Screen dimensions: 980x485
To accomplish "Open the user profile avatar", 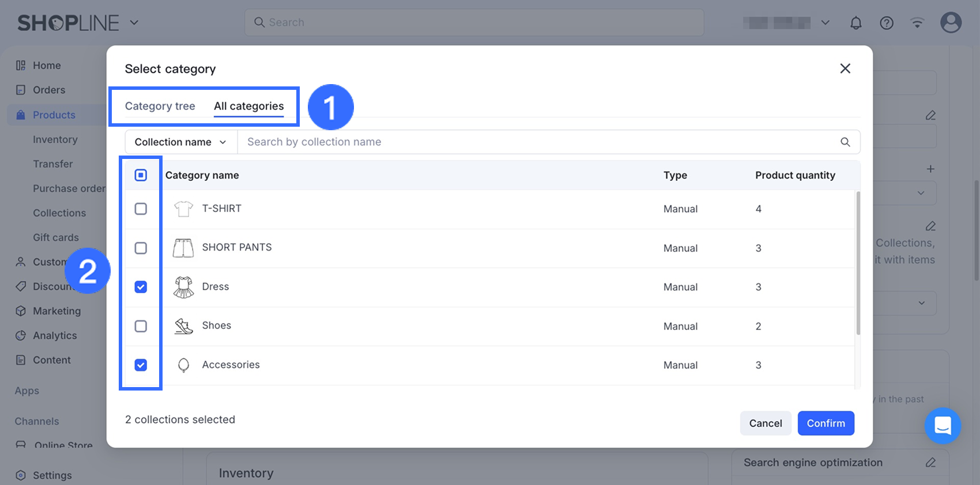I will [x=951, y=22].
